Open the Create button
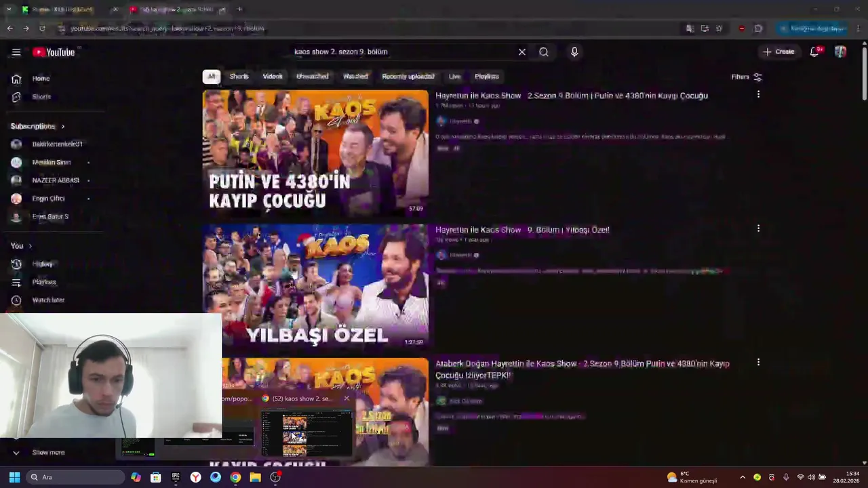The image size is (868, 488). [778, 52]
